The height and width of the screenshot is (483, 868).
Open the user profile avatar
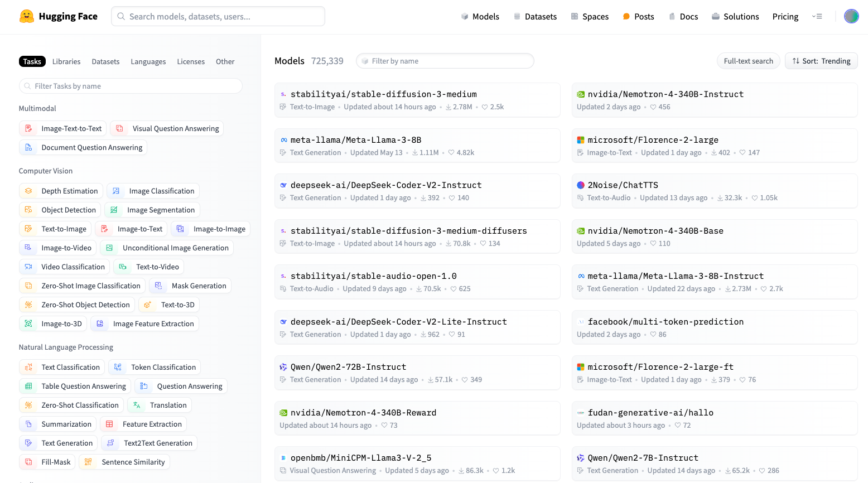pyautogui.click(x=851, y=17)
